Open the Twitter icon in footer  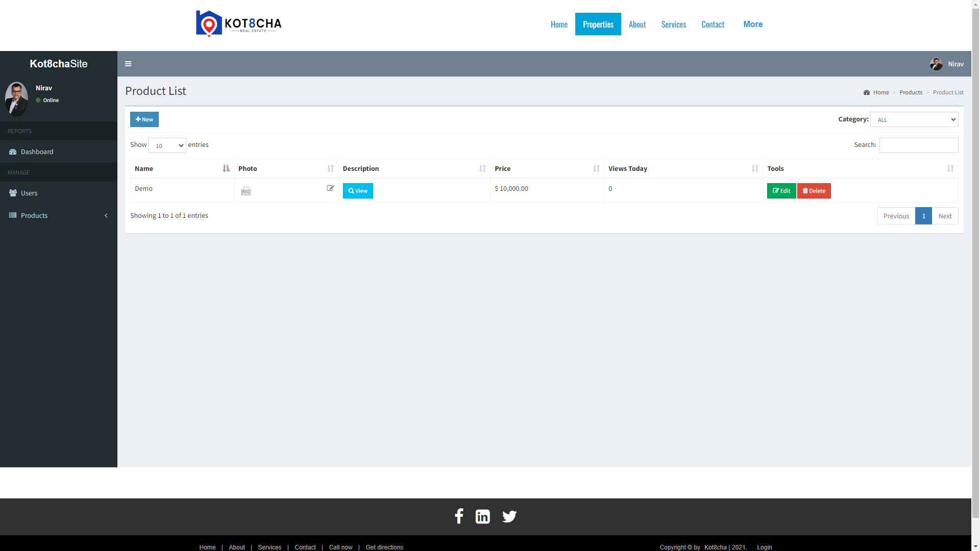[509, 516]
